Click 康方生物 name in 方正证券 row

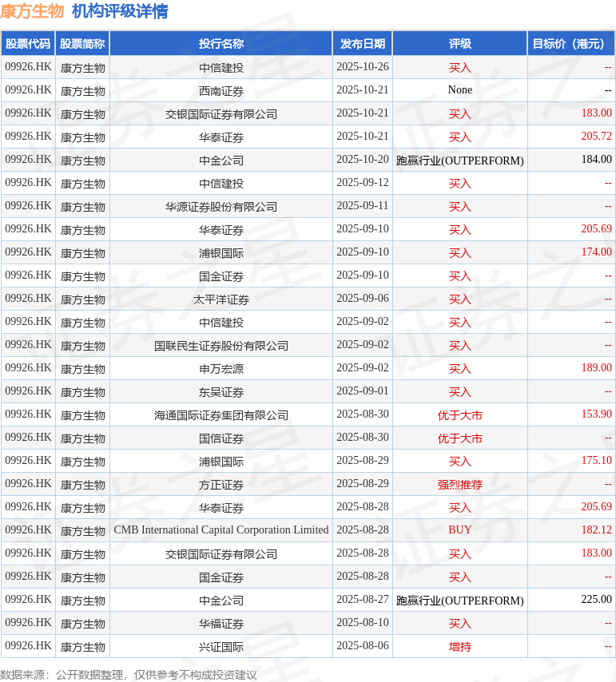(x=82, y=485)
